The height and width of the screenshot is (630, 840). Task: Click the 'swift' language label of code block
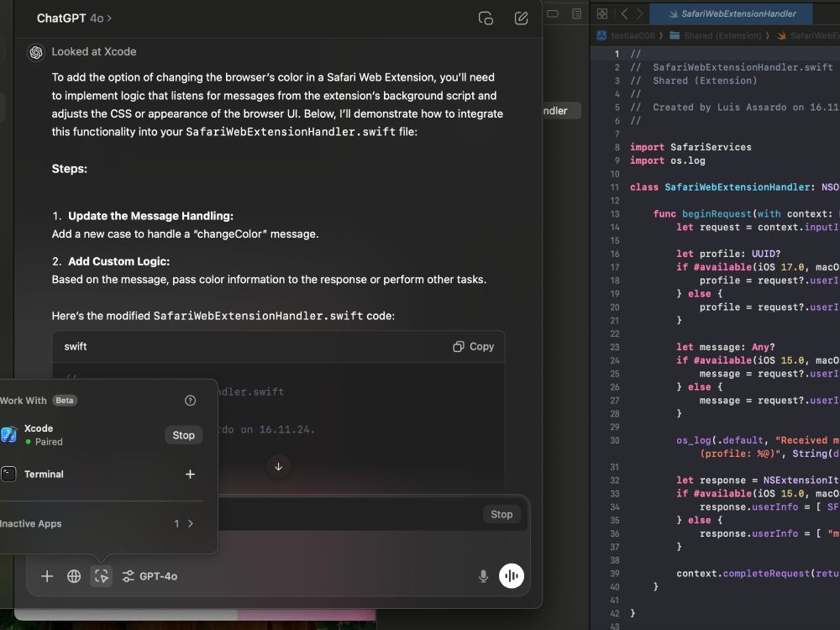[x=76, y=347]
